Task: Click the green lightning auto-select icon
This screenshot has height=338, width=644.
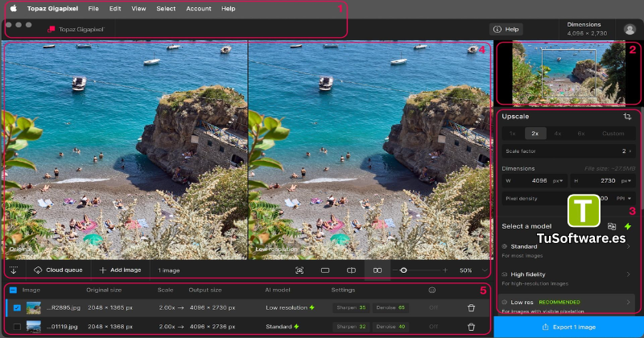Action: [628, 226]
